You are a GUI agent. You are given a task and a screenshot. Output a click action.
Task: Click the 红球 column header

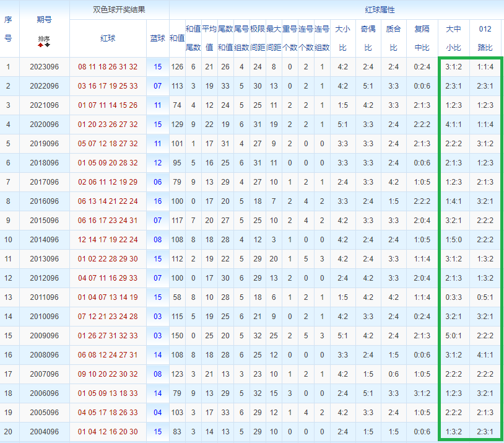click(x=108, y=38)
